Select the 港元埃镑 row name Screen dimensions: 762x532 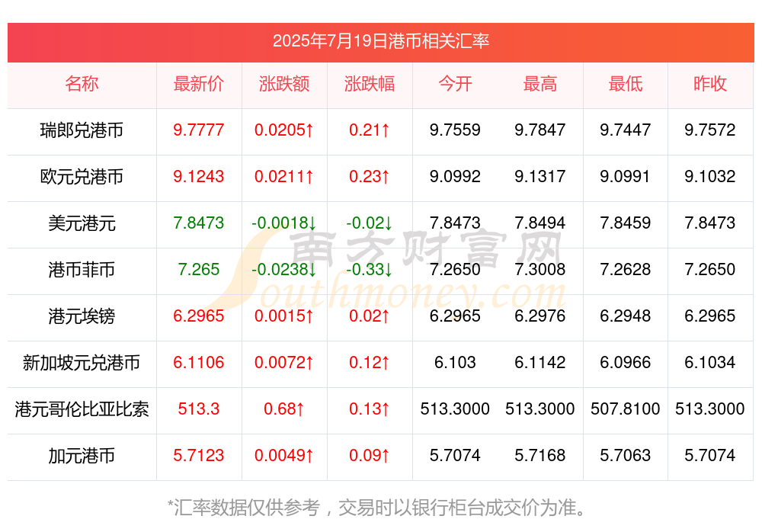tap(82, 316)
